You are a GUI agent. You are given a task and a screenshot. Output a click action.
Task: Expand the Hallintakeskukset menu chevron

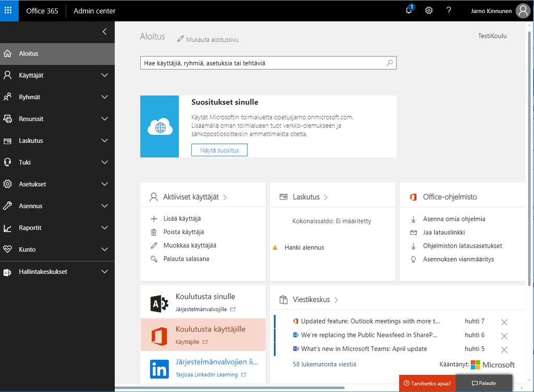click(x=104, y=272)
